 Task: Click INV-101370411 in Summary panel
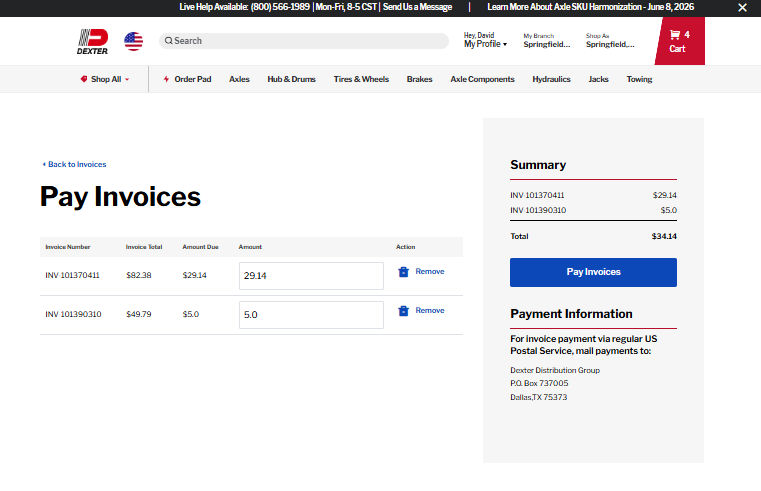click(x=537, y=195)
